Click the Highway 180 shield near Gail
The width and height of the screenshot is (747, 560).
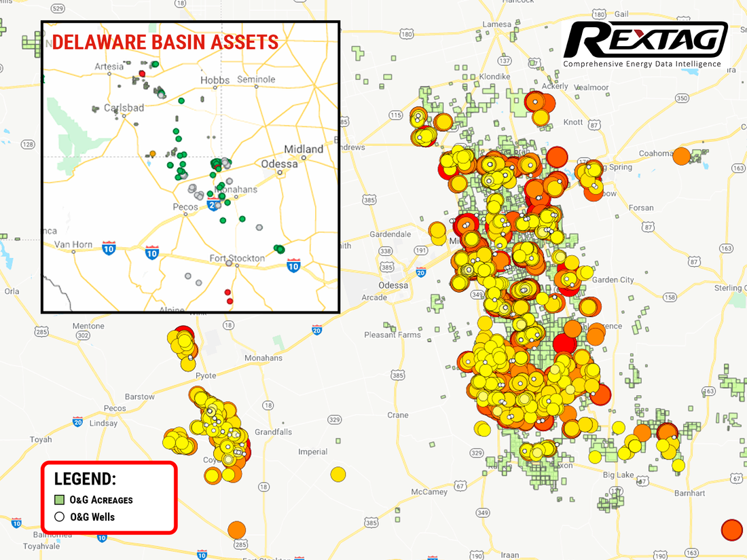[x=598, y=14]
